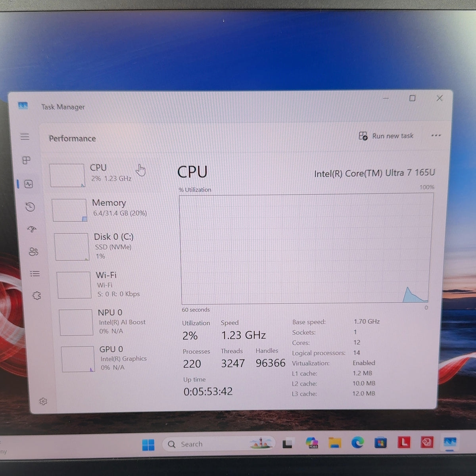The image size is (476, 476).
Task: Open the Users page icon
Action: coord(34,251)
